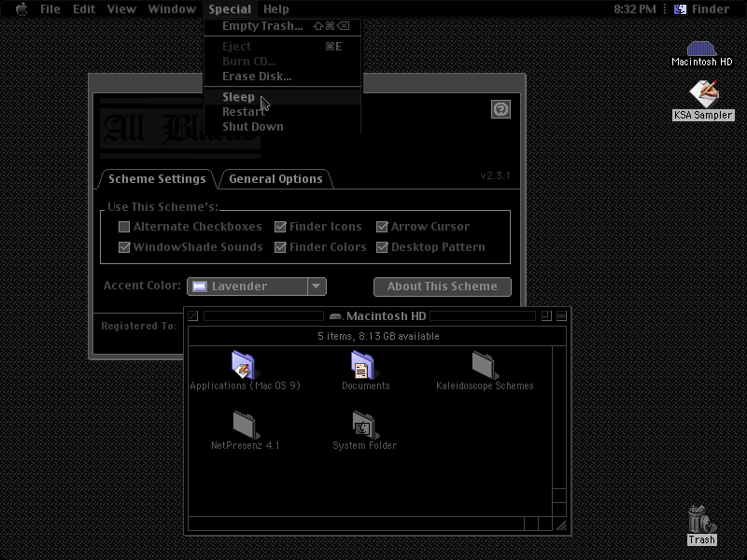Click the 8:32 PM menu bar clock
The width and height of the screenshot is (747, 560).
pos(635,9)
